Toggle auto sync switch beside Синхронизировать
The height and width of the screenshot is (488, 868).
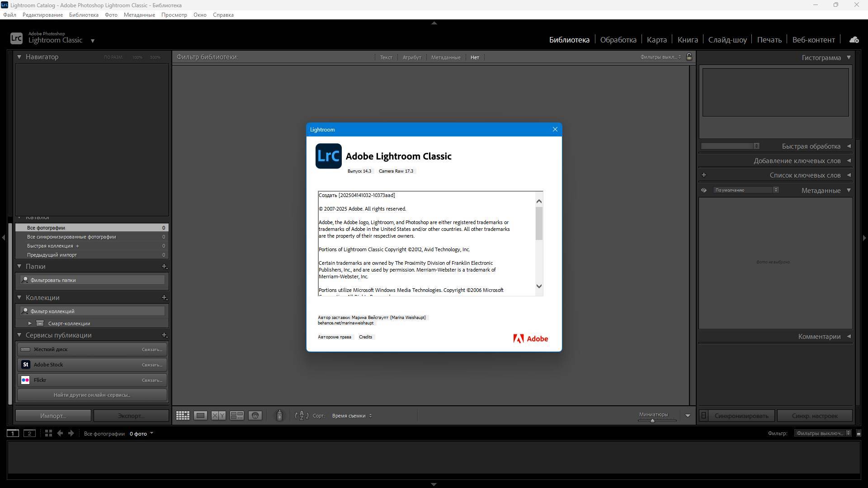click(703, 416)
